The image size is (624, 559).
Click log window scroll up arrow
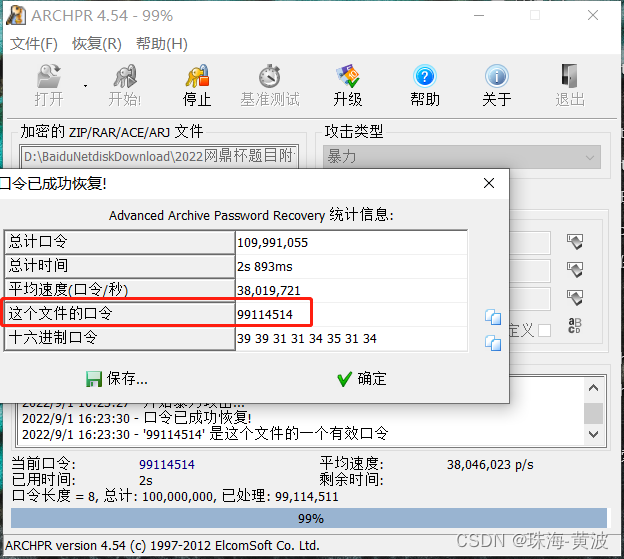pyautogui.click(x=593, y=388)
